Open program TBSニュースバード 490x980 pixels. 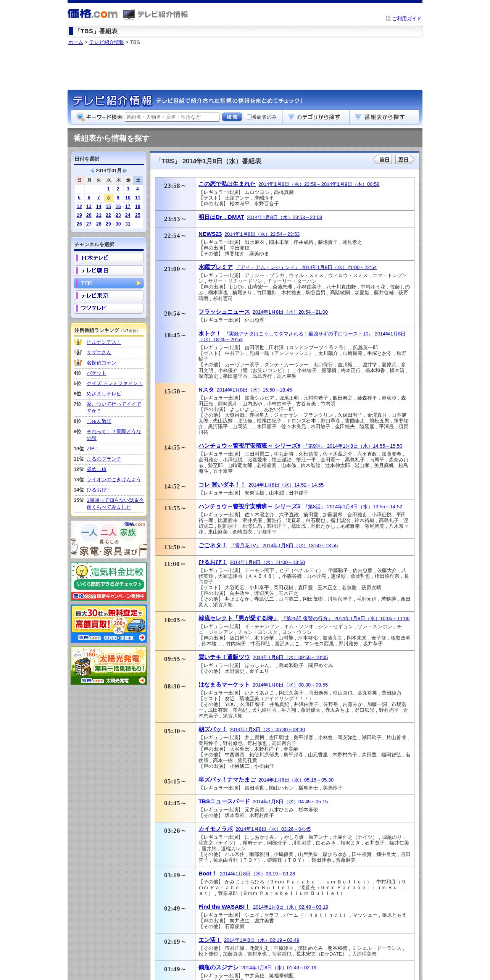pyautogui.click(x=224, y=801)
